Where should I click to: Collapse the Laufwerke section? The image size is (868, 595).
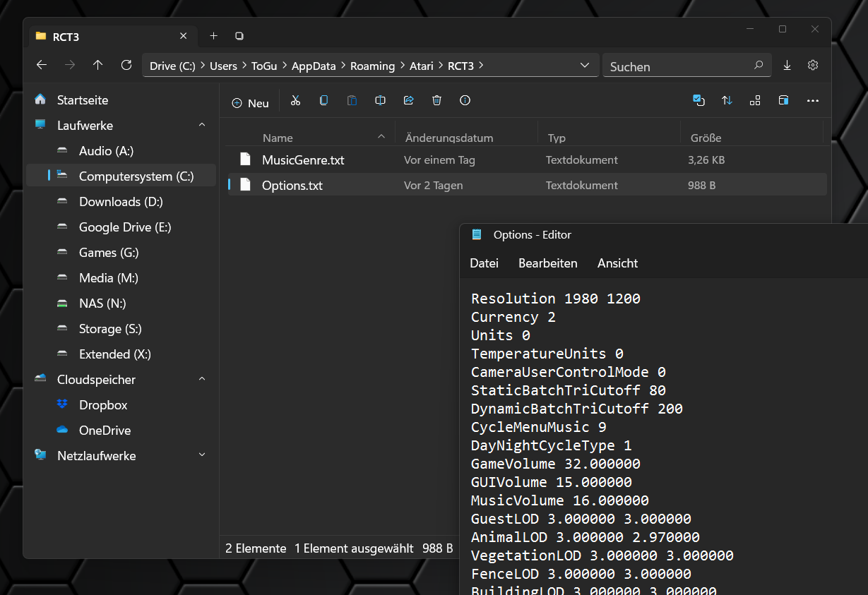[x=202, y=126]
